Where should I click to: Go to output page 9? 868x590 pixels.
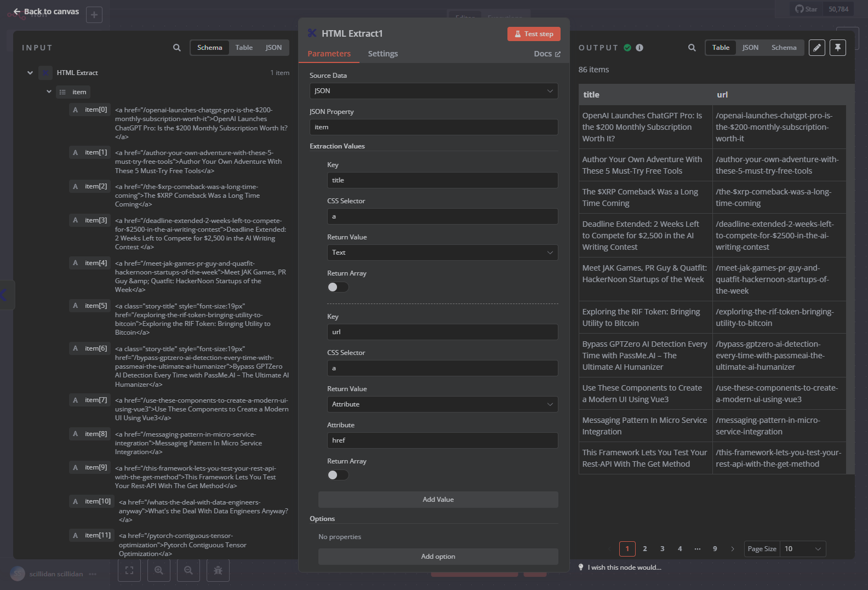pos(715,549)
